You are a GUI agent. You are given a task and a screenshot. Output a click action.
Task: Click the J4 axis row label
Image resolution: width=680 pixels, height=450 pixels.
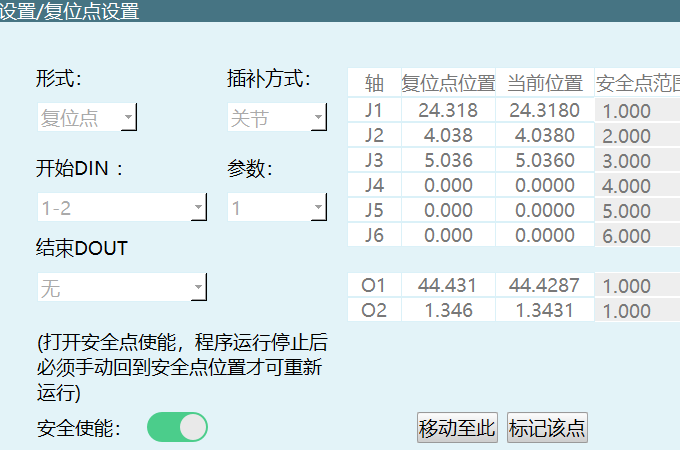pos(374,185)
